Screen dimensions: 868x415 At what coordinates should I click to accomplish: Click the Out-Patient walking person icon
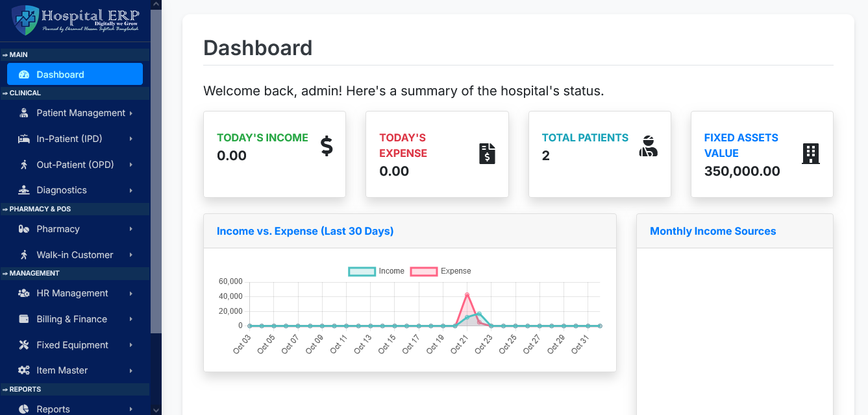coord(23,165)
